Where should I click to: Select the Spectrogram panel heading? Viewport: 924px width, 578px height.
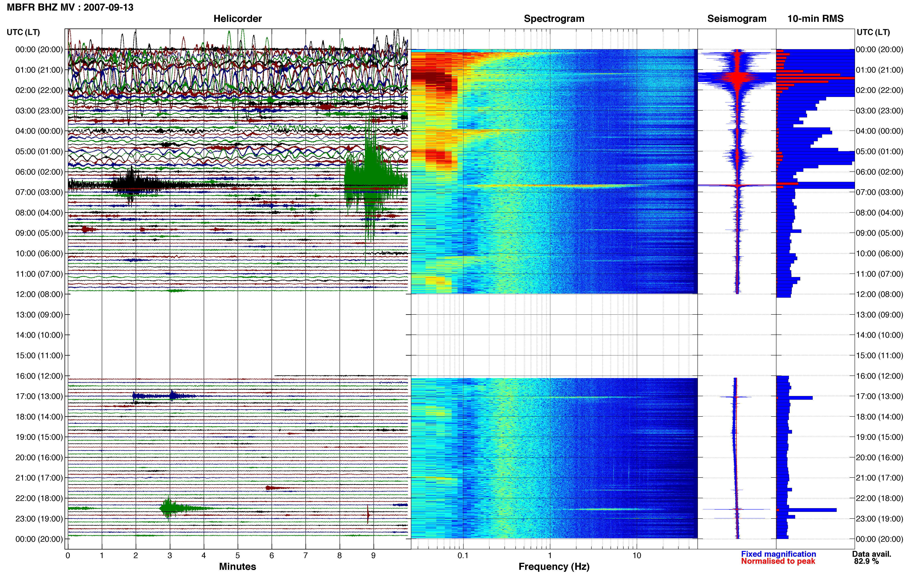pos(554,18)
